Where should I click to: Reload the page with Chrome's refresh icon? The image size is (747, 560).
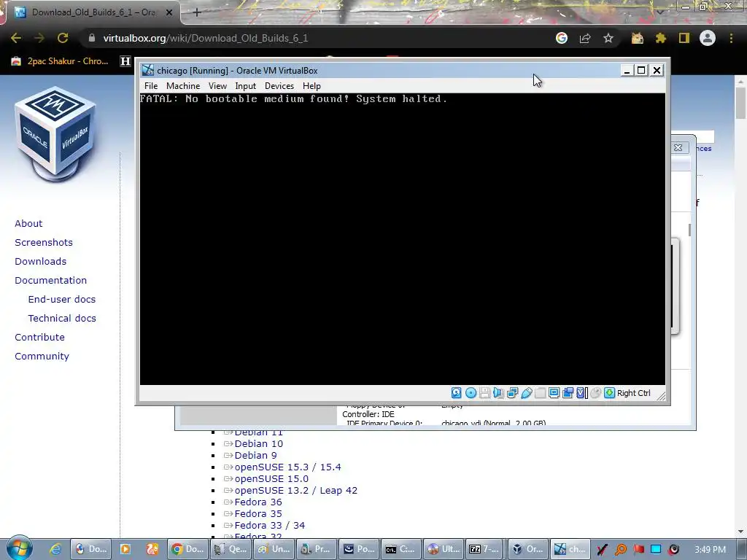63,38
